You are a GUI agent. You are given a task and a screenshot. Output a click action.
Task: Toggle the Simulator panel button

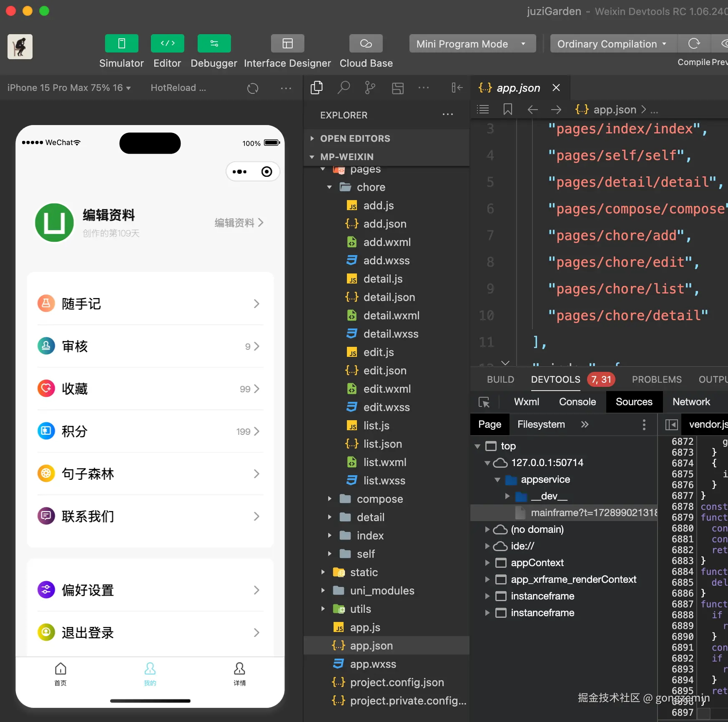click(121, 43)
